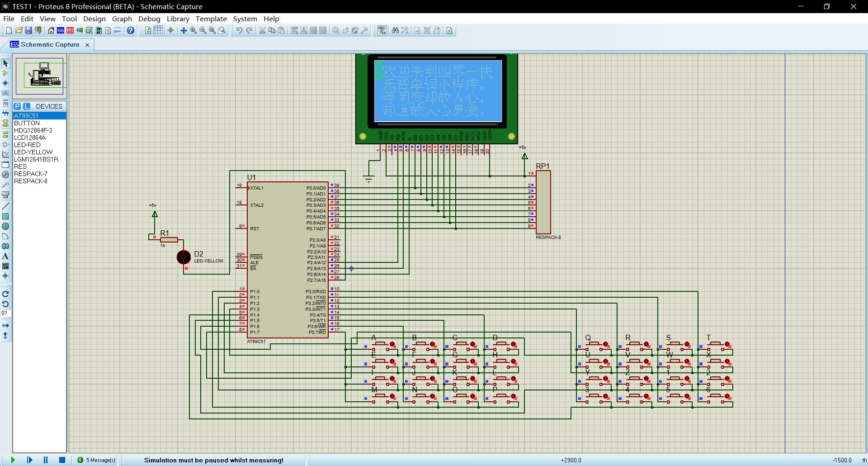Select the 2D graphics line tool
The width and height of the screenshot is (868, 466).
point(5,206)
